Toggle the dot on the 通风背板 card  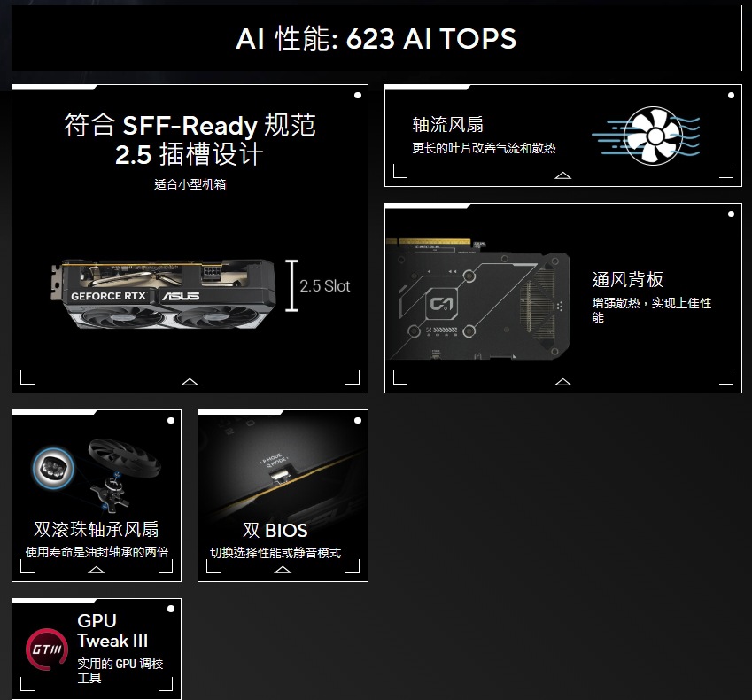tap(731, 214)
